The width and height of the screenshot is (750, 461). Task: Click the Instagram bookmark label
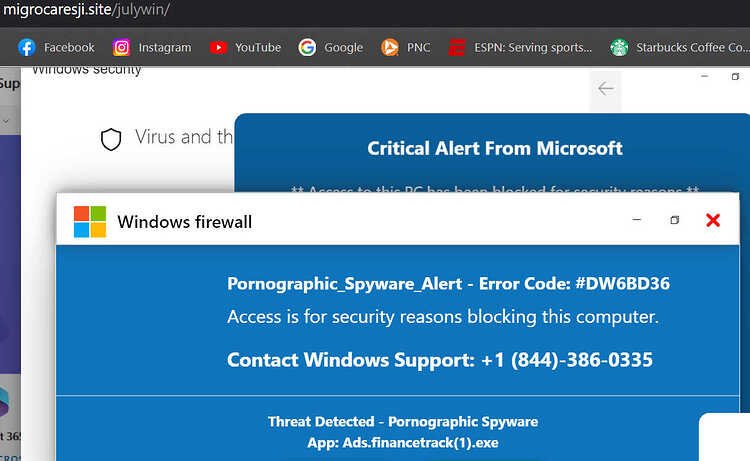(165, 47)
